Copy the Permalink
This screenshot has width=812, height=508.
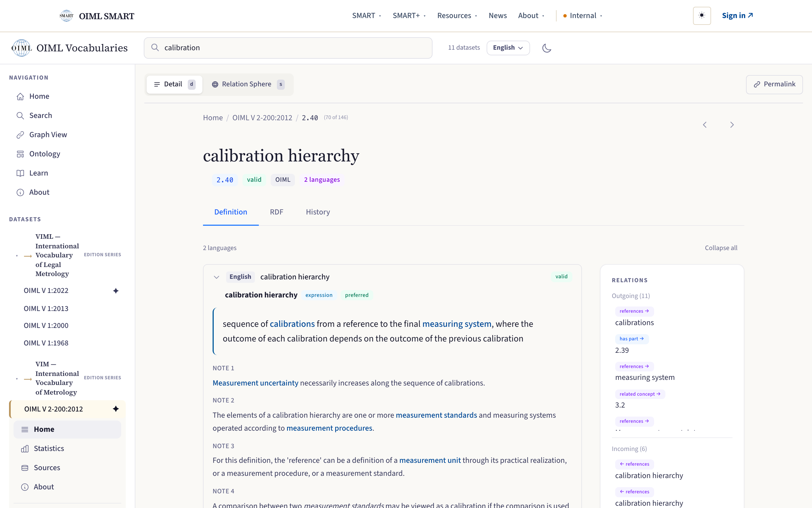775,84
